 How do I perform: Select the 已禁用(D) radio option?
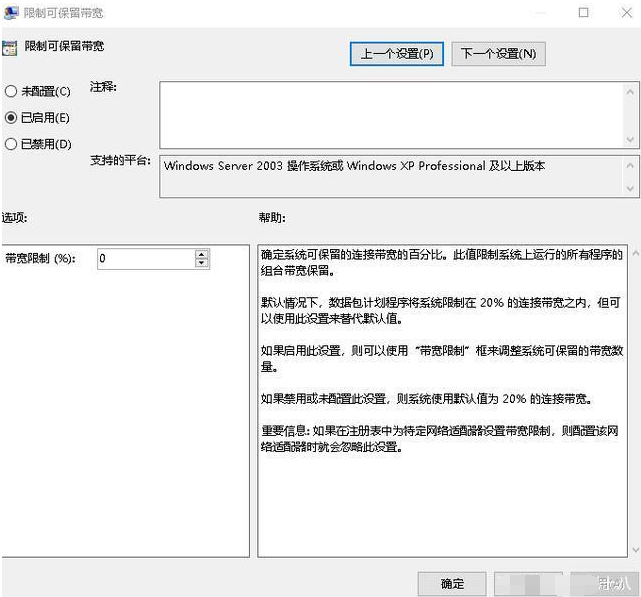[38, 144]
